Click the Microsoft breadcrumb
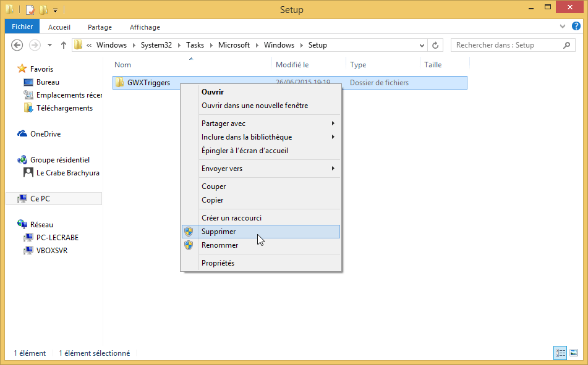The width and height of the screenshot is (588, 365). (234, 45)
